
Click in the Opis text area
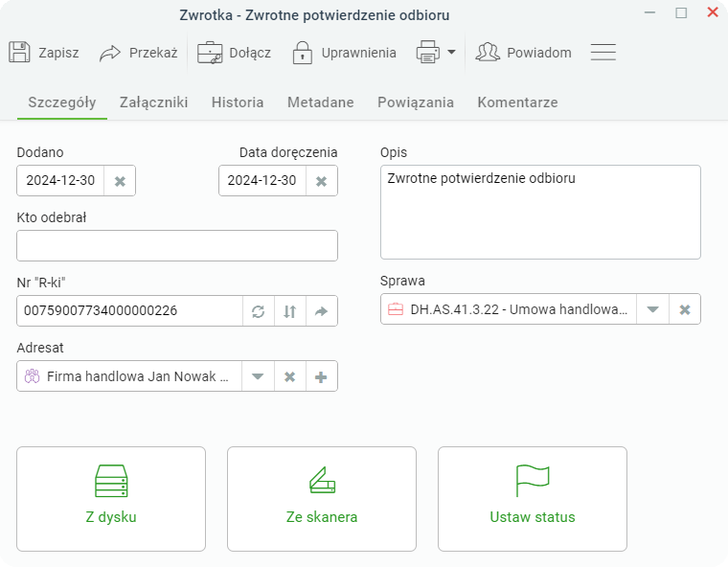point(540,213)
